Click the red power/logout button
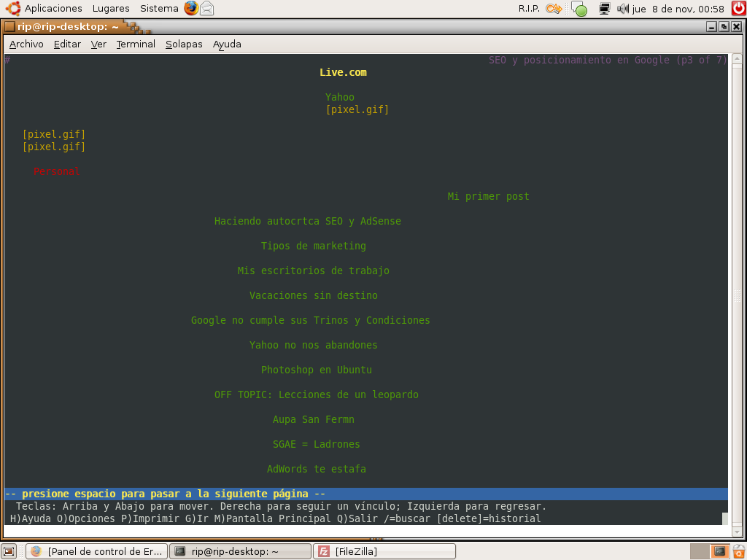The height and width of the screenshot is (560, 747). tap(739, 8)
